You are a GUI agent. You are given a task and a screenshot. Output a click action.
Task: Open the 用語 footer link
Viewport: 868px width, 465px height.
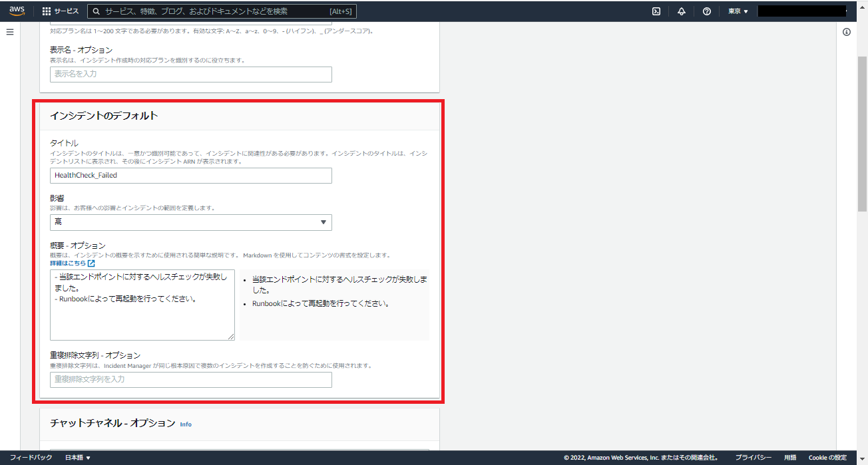click(790, 458)
